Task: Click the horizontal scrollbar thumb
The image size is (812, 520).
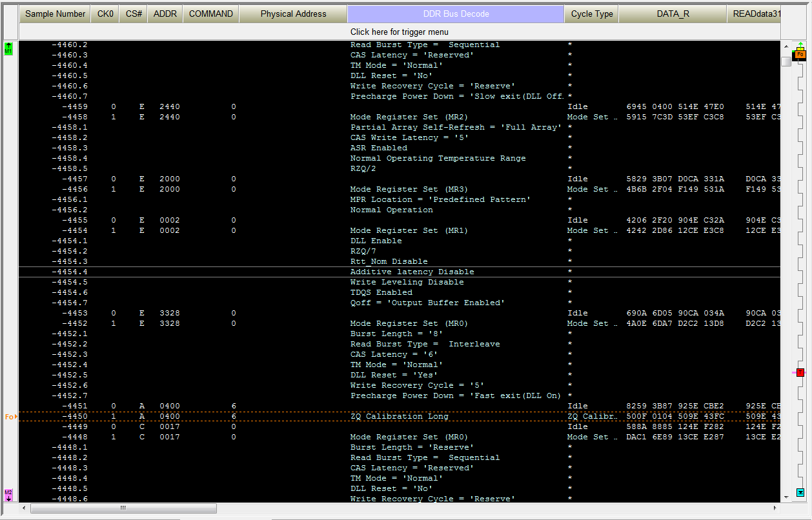Action: click(x=123, y=508)
